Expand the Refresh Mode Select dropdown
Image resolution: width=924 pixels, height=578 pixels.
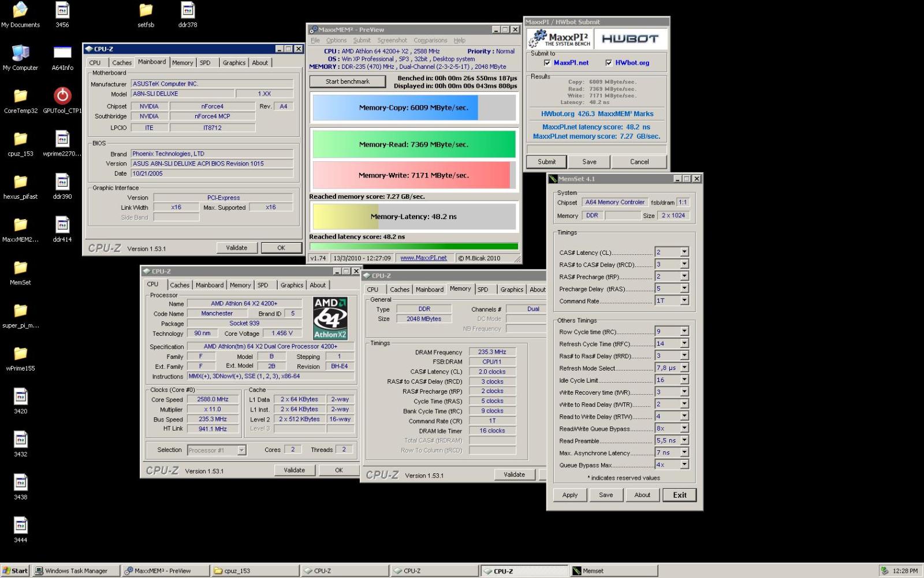tap(684, 368)
